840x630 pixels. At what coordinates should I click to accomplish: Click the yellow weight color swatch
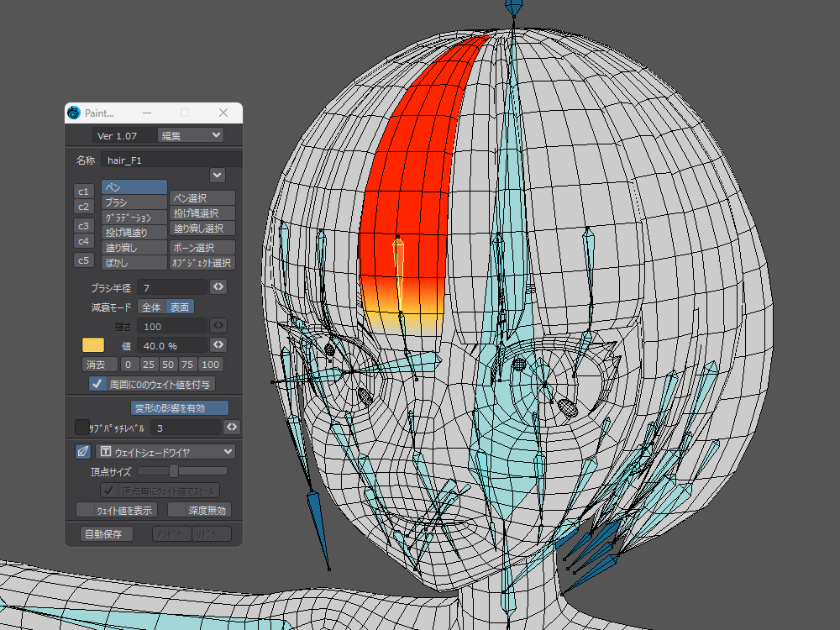[92, 345]
